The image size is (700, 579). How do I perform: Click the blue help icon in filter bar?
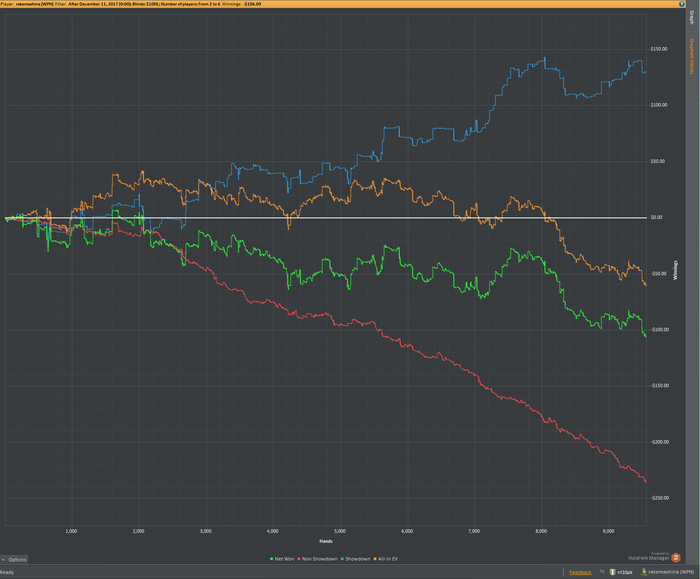tap(682, 4)
